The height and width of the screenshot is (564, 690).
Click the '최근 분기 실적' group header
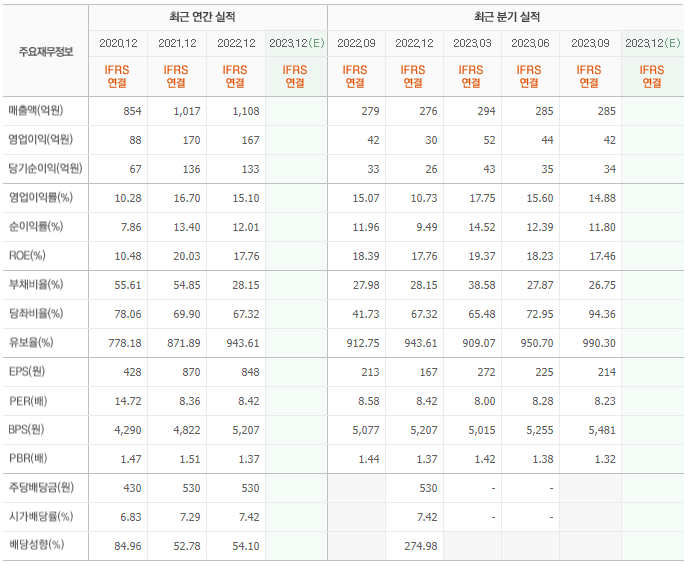(x=507, y=17)
